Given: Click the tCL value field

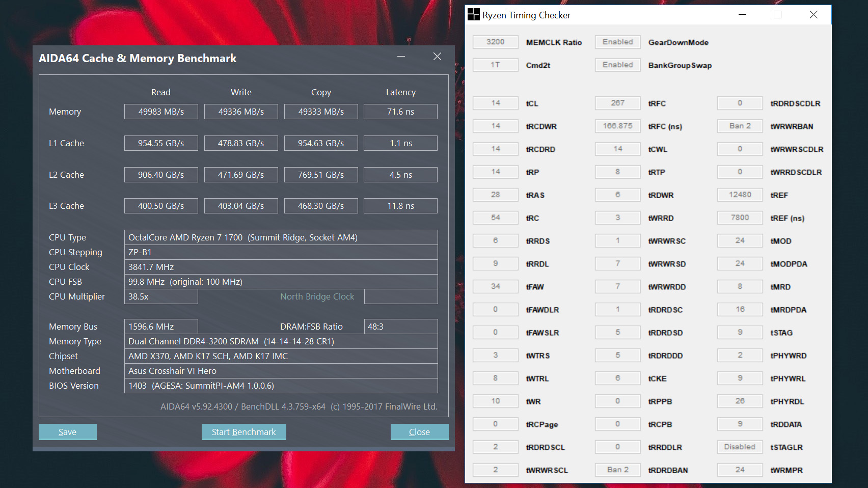Looking at the screenshot, I should coord(496,103).
